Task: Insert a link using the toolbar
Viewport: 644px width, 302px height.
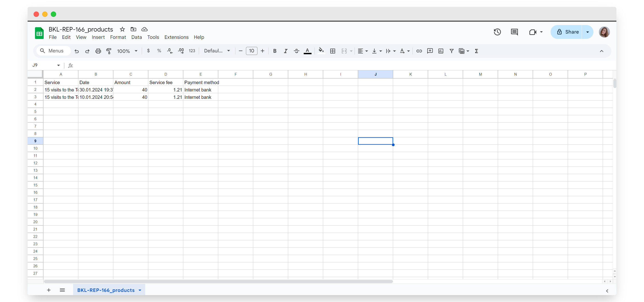Action: 419,51
